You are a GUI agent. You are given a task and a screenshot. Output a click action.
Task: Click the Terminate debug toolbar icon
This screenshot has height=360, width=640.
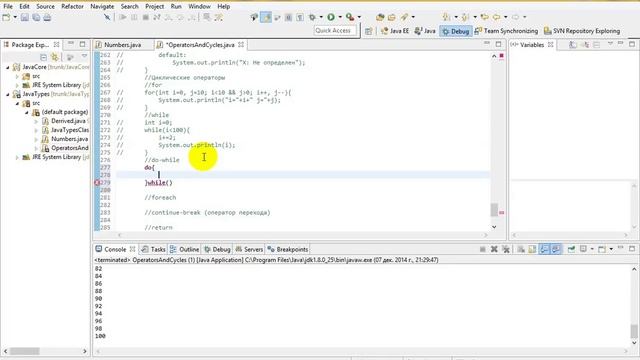coord(145,17)
